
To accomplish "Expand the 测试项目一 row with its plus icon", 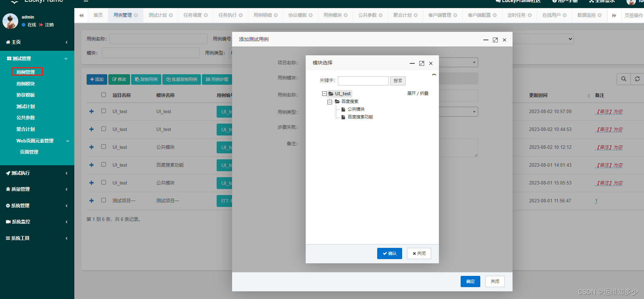I will 91,201.
